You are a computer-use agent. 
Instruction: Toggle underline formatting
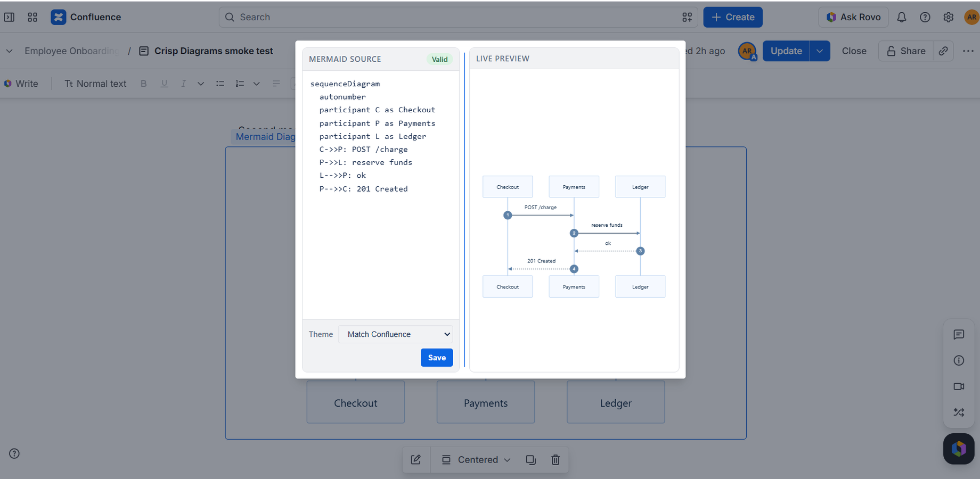coord(164,84)
